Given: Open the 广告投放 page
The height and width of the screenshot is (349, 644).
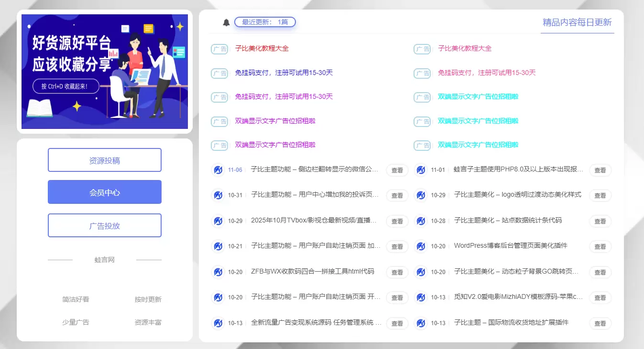Looking at the screenshot, I should pos(104,225).
